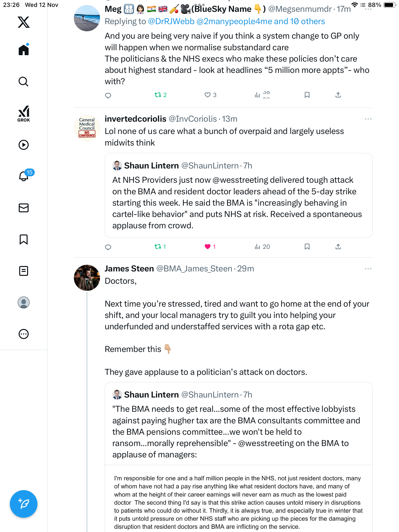
Task: Open @DrRJWebb mention link
Action: point(171,22)
